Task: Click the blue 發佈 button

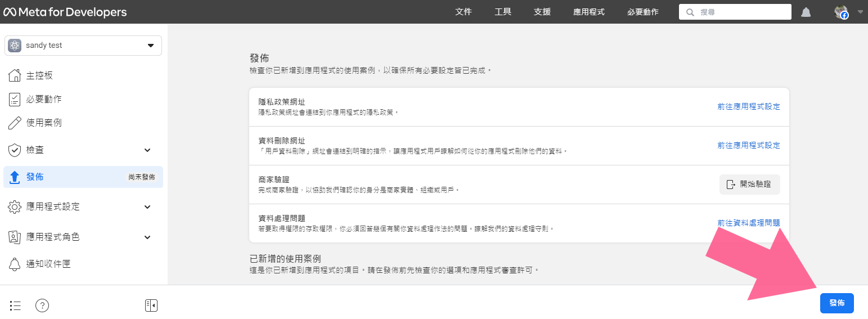Action: click(x=837, y=303)
